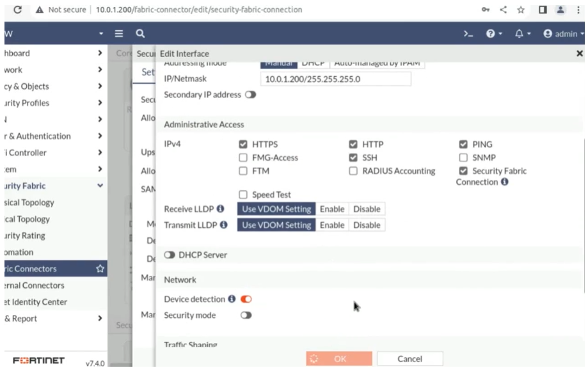Expand Security Profiles chevron
Viewport: 588px width, 384px height.
coord(100,102)
